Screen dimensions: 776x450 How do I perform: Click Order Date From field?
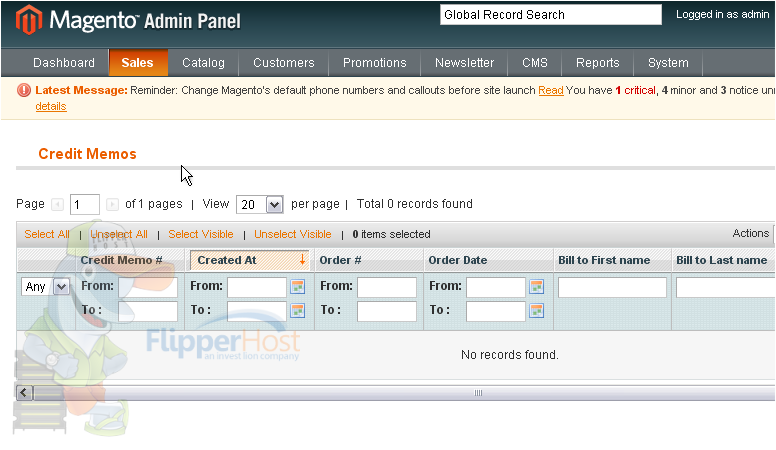(496, 287)
